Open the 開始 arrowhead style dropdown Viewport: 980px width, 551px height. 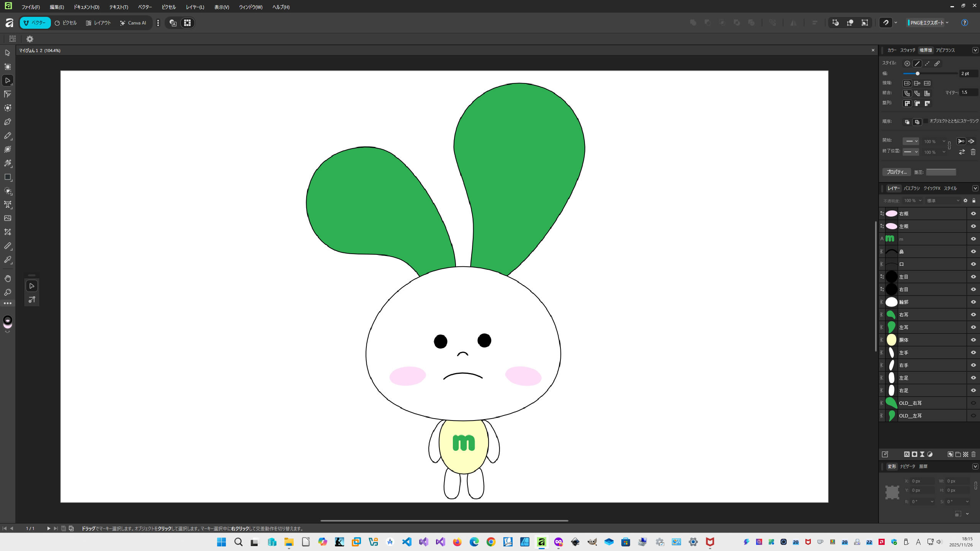910,141
